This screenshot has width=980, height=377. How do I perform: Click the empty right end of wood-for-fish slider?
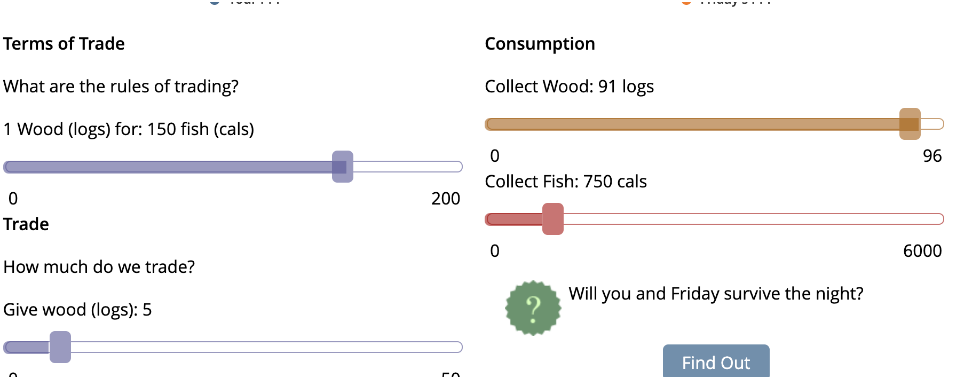(x=408, y=167)
